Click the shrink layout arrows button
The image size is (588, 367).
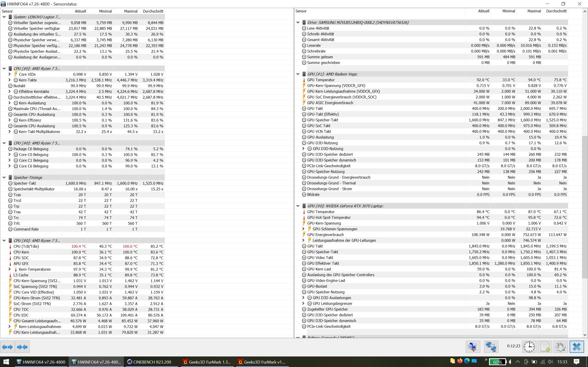click(x=22, y=347)
